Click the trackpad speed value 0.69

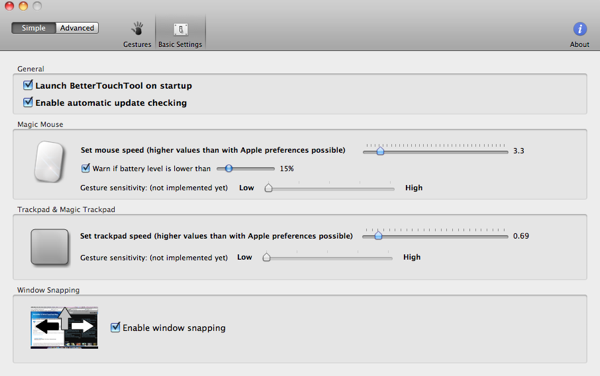pyautogui.click(x=521, y=236)
